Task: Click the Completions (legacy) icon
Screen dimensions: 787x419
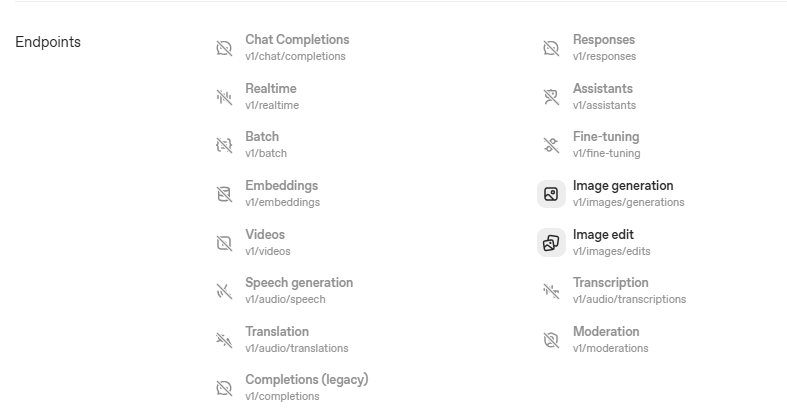Action: click(224, 388)
